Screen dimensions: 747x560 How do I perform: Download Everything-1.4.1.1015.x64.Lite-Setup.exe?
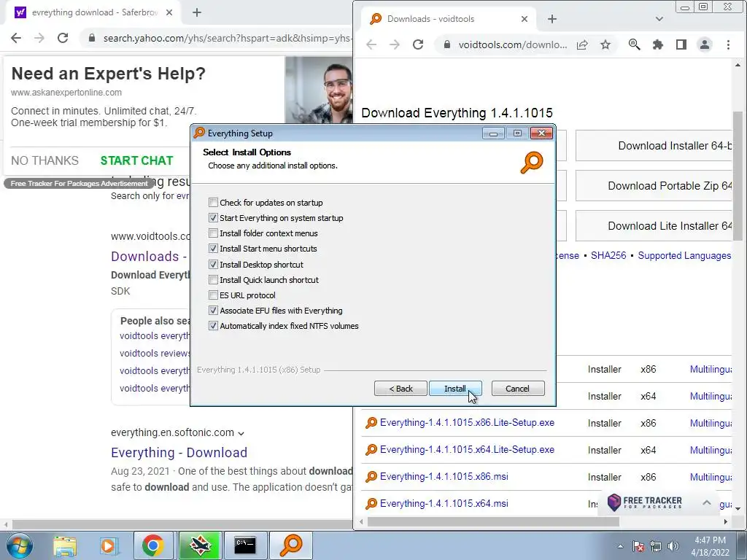tap(467, 449)
